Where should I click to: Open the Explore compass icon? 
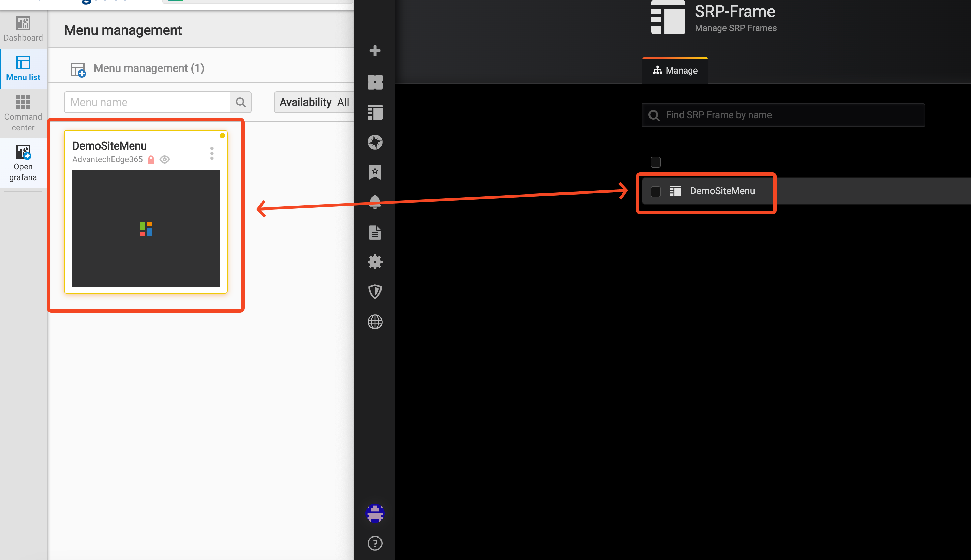click(375, 142)
